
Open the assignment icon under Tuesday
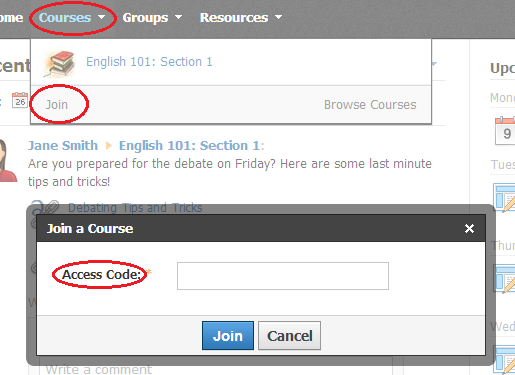[x=504, y=197]
